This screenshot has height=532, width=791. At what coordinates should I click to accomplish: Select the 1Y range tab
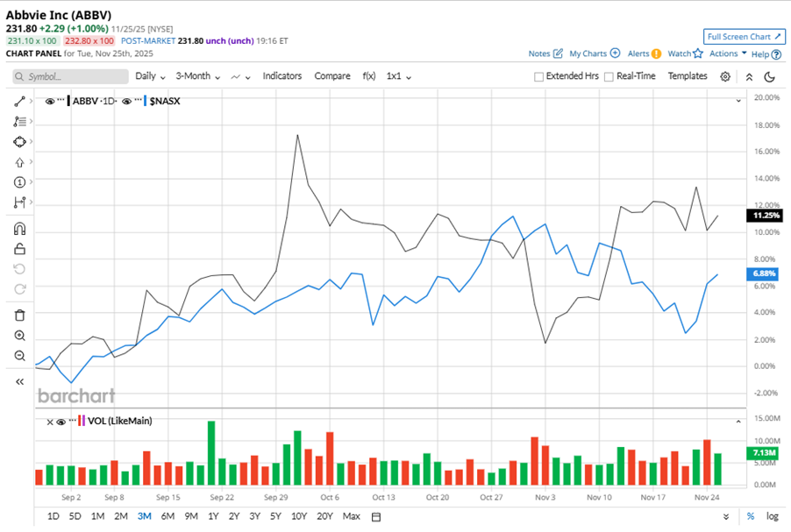tap(213, 516)
